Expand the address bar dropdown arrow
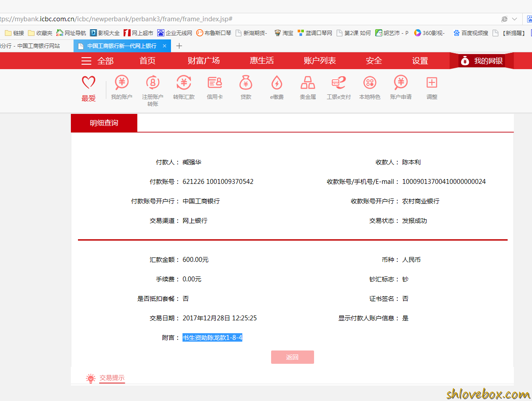 [514, 19]
